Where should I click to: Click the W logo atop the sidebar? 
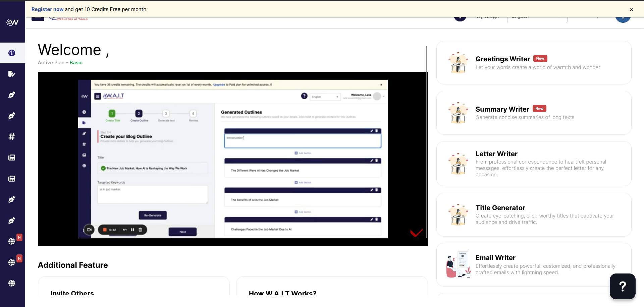coord(12,22)
